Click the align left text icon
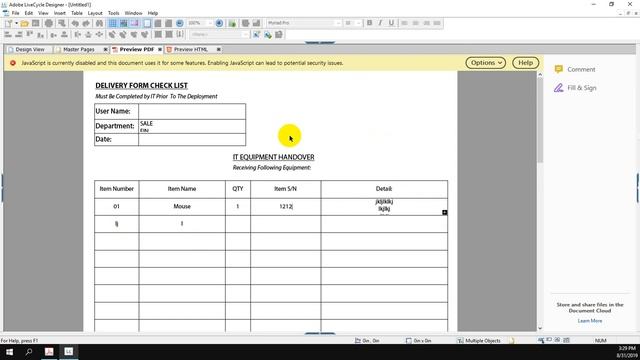The width and height of the screenshot is (640, 360). pyautogui.click(x=404, y=23)
